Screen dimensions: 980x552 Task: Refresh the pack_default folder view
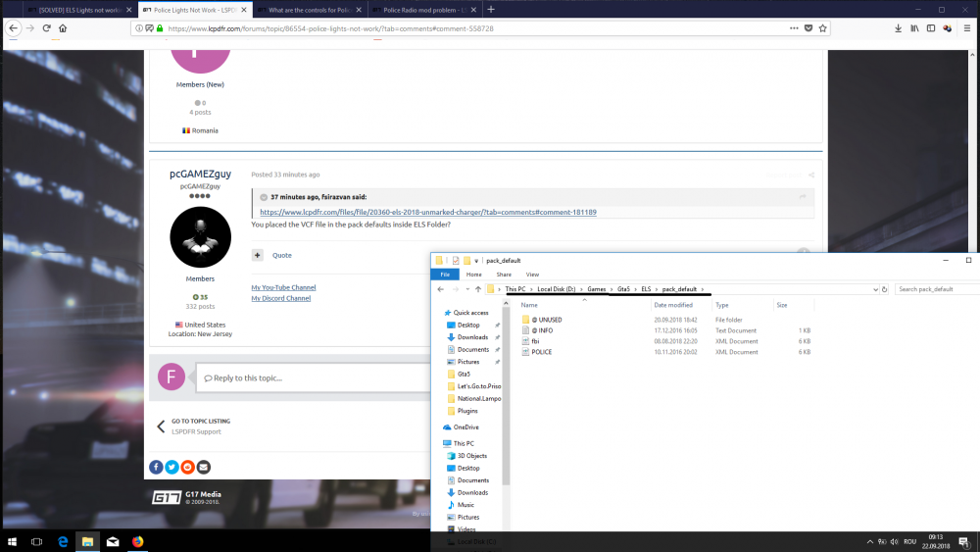click(x=884, y=289)
